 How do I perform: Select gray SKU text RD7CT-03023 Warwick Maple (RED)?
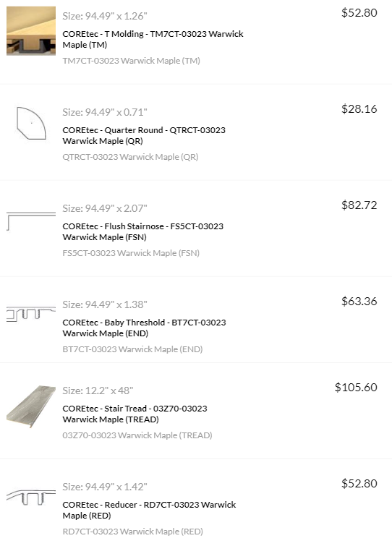[x=132, y=532]
